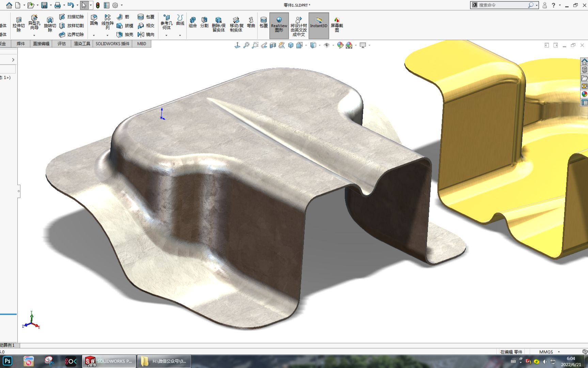Switch to the SOLIDWORKS taskbar button

pos(109,361)
